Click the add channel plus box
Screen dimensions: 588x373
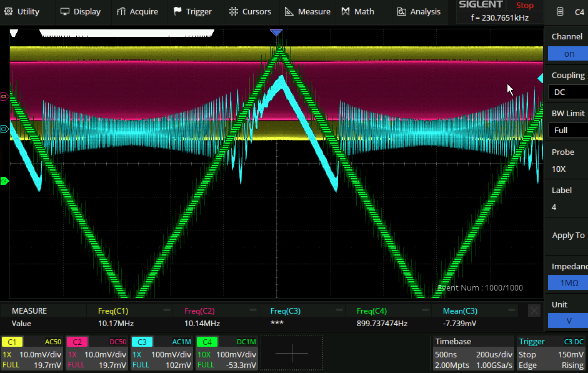click(292, 353)
